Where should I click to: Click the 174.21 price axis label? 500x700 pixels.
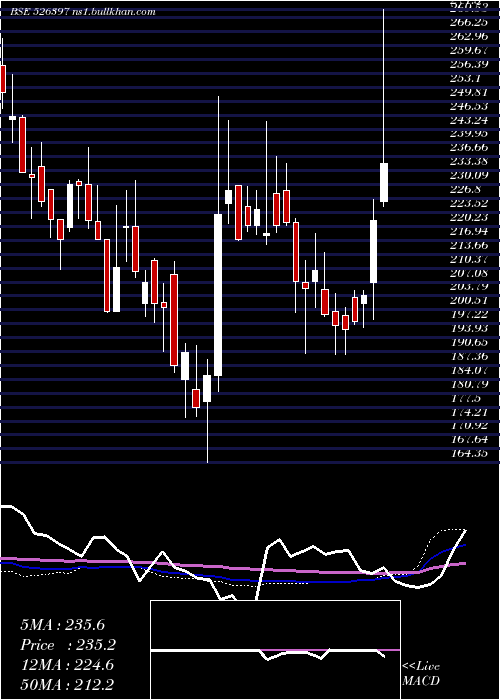(x=468, y=412)
